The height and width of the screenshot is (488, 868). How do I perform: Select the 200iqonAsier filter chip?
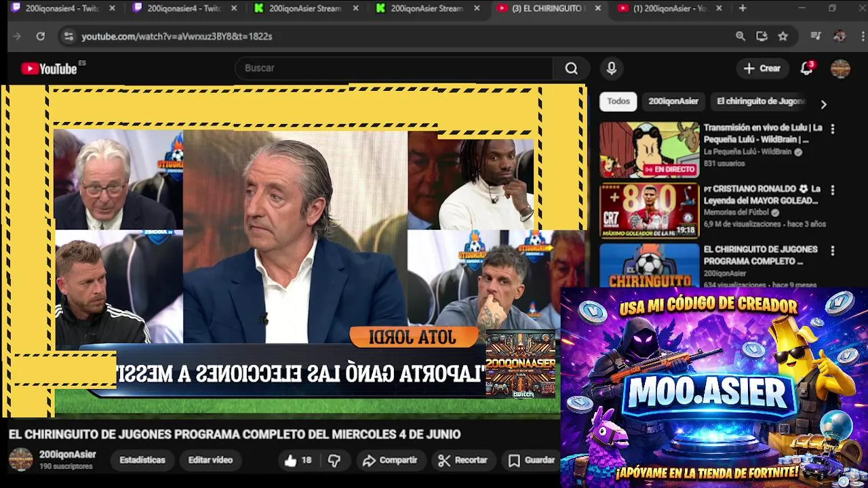click(673, 102)
